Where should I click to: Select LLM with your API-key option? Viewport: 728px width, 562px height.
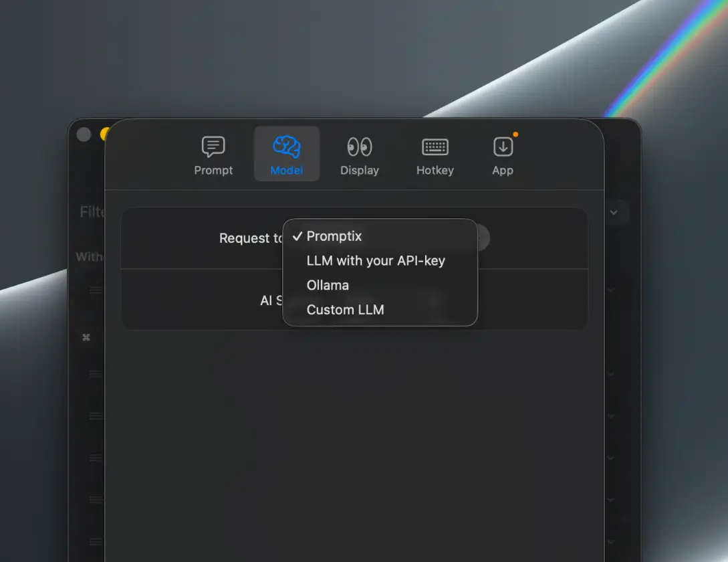coord(380,261)
